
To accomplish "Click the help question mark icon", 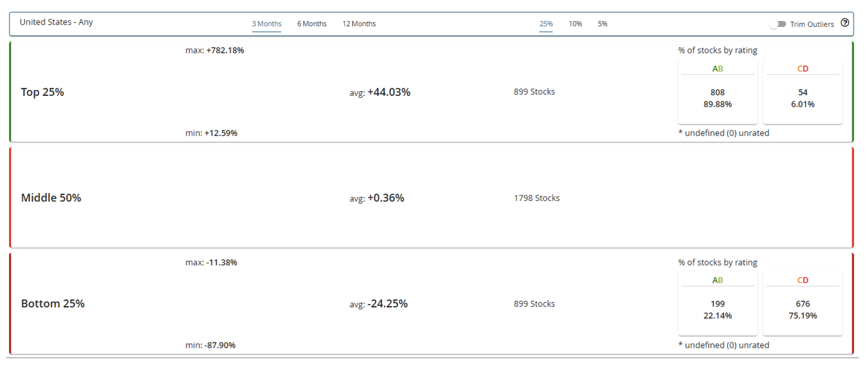I will pos(845,23).
